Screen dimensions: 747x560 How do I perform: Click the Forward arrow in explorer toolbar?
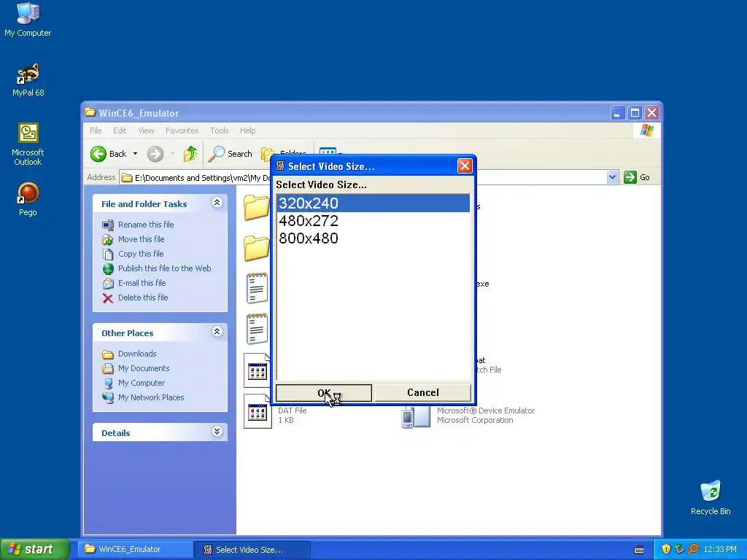coord(155,154)
